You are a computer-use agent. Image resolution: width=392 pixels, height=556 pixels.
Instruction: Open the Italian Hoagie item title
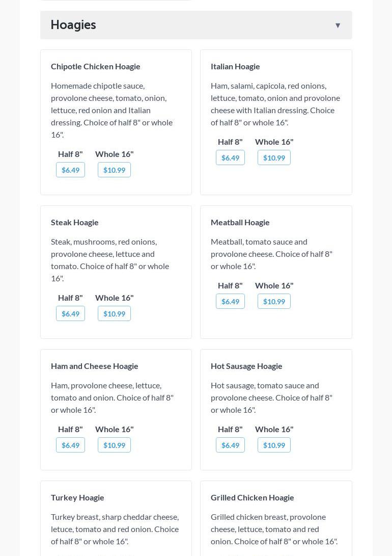click(235, 66)
